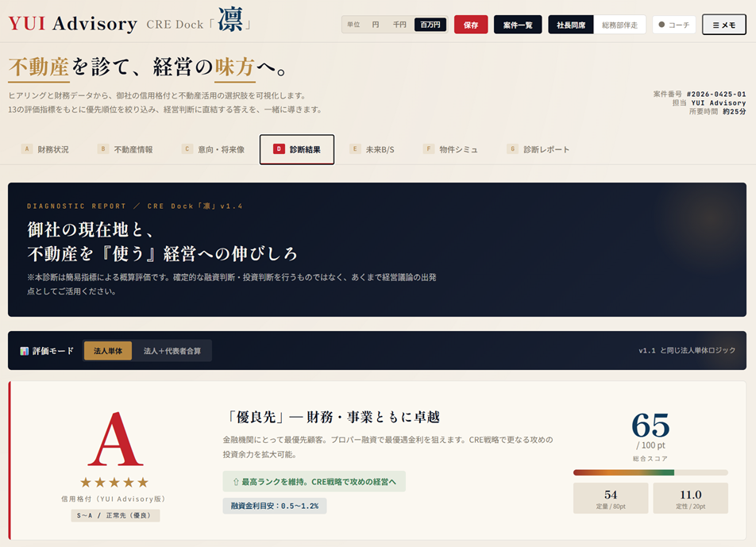The height and width of the screenshot is (547, 756).
Task: Choose 法人+代表者合算 evaluation mode
Action: coord(172,351)
